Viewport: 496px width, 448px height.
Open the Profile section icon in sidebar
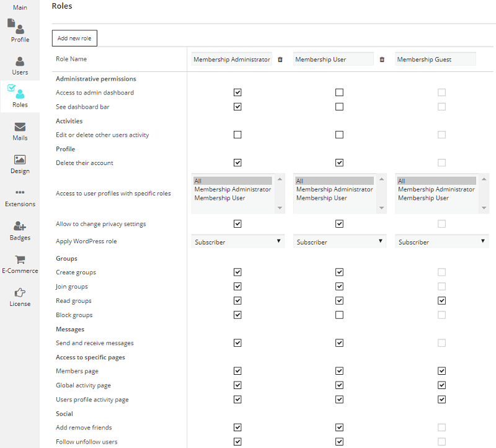16,26
